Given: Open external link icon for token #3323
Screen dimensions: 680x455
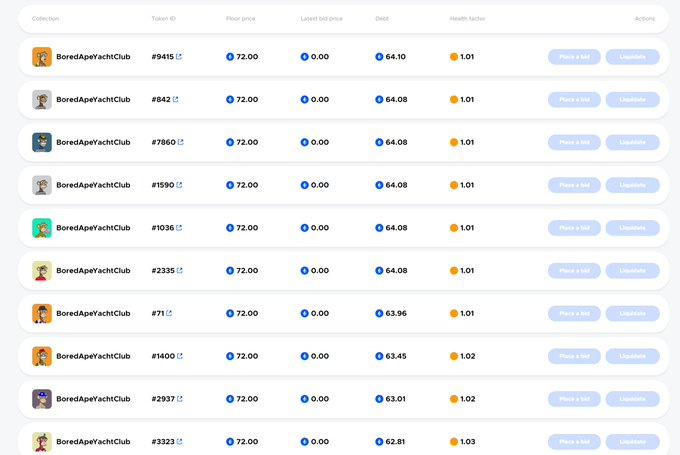Looking at the screenshot, I should [x=180, y=442].
